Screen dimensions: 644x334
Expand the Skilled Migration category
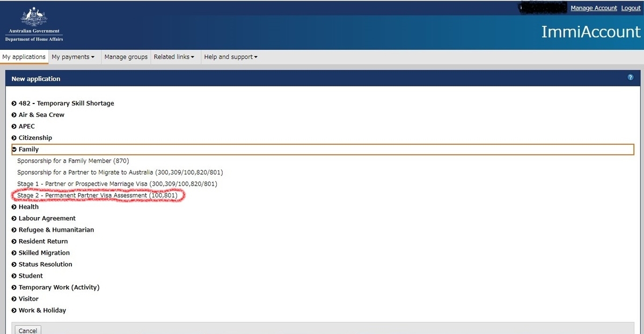(x=41, y=253)
